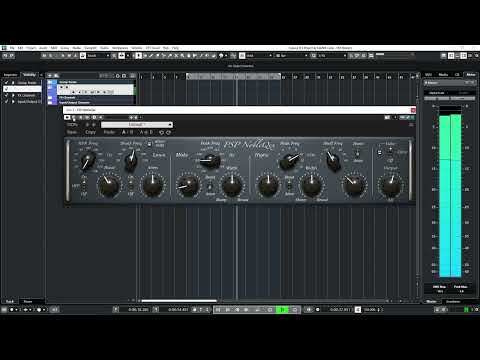Open the File menu
This screenshot has height=360, width=480.
click(x=12, y=48)
